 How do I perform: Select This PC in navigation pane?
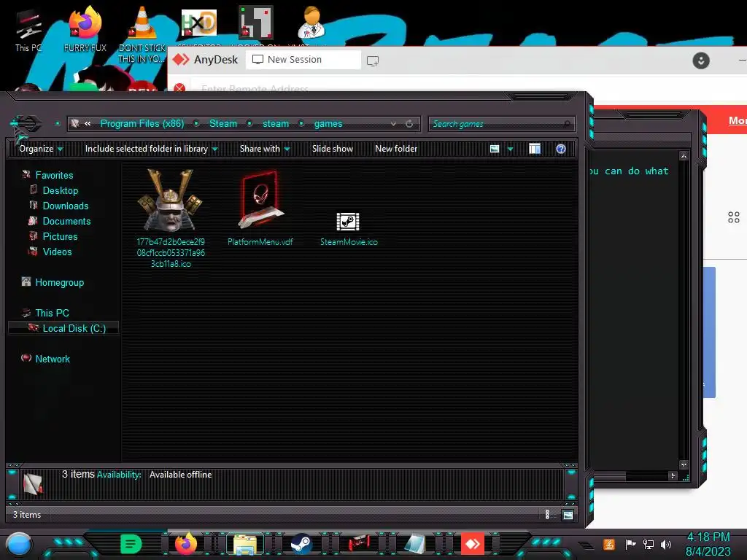tap(53, 313)
